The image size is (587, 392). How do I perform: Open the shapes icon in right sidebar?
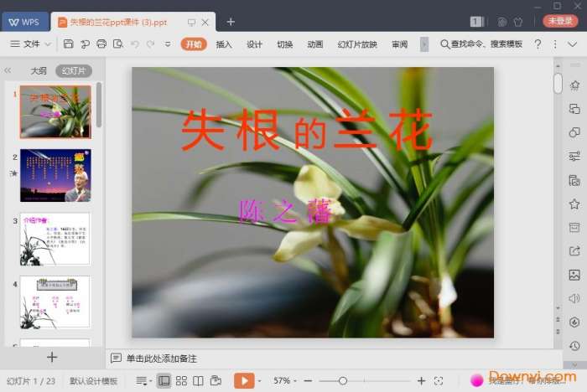[x=574, y=132]
